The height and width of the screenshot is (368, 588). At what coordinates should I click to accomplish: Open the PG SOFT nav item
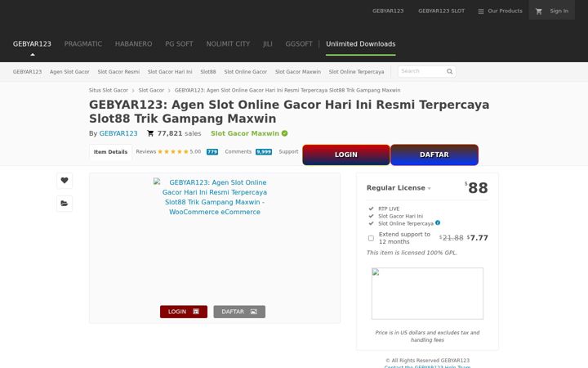[x=179, y=44]
